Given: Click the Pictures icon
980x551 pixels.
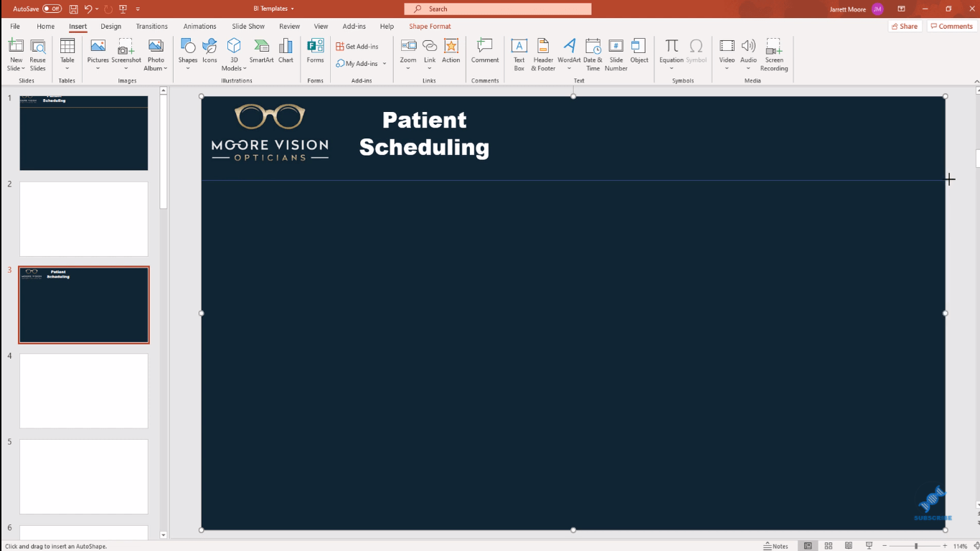Looking at the screenshot, I should click(x=98, y=47).
